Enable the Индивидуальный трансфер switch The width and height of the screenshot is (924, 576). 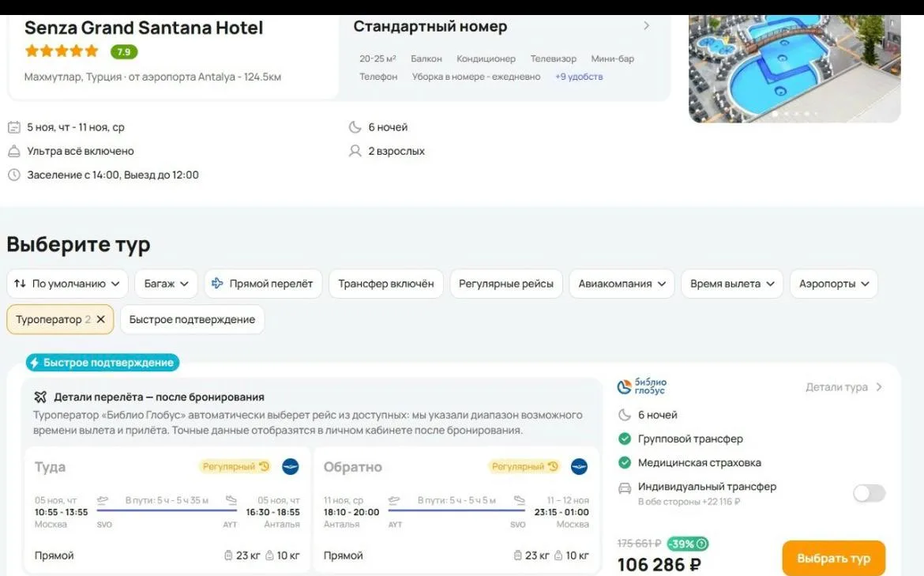pyautogui.click(x=869, y=494)
